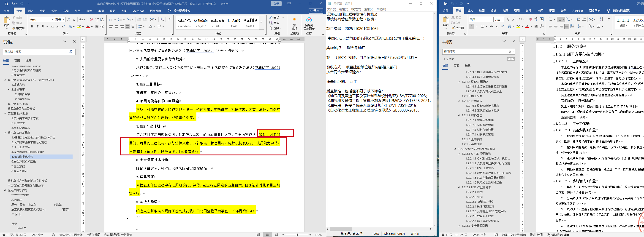Click the decrease indent icon in the left Word window
Viewport: 644px width, 237px height.
[x=139, y=19]
